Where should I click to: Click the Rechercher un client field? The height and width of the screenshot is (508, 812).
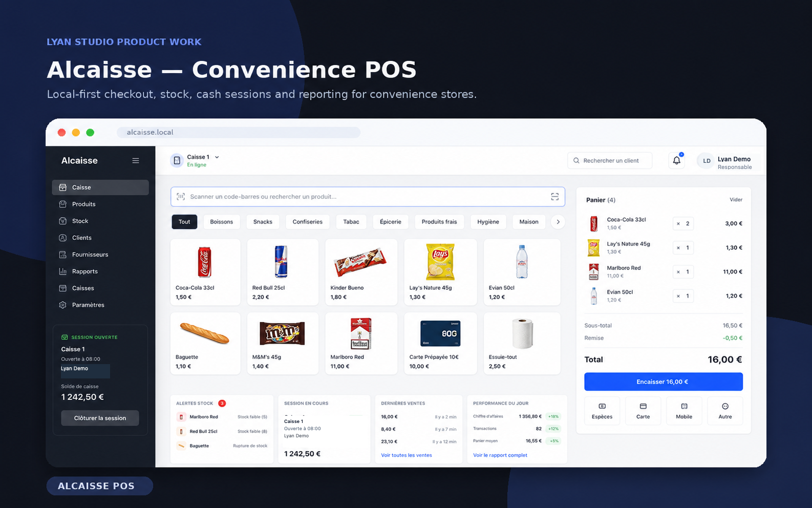tap(610, 161)
